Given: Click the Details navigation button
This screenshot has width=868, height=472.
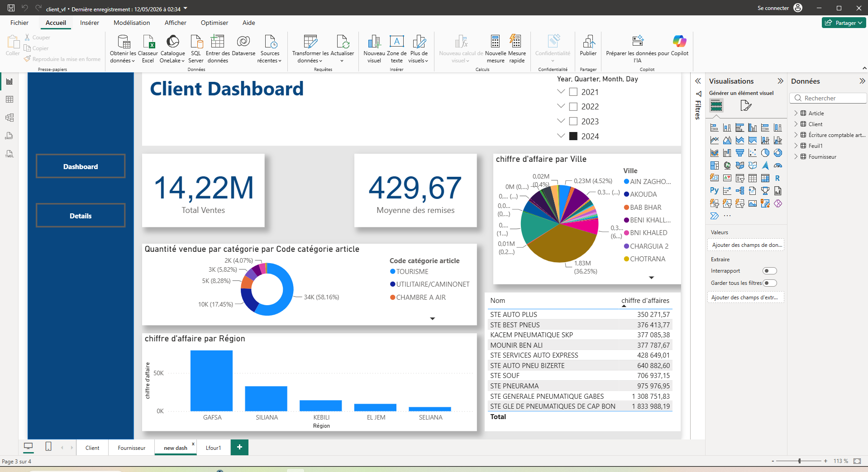Looking at the screenshot, I should click(81, 216).
